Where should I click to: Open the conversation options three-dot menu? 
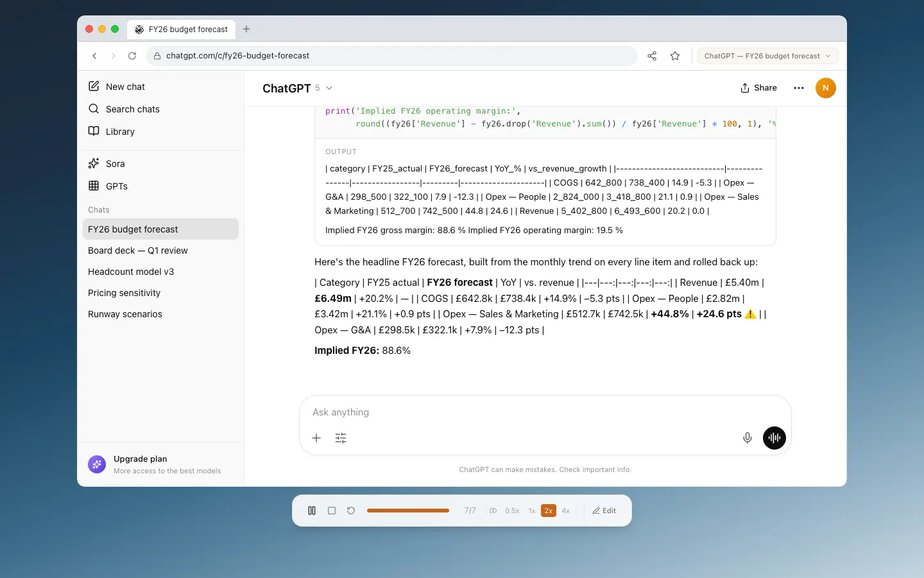(x=798, y=88)
